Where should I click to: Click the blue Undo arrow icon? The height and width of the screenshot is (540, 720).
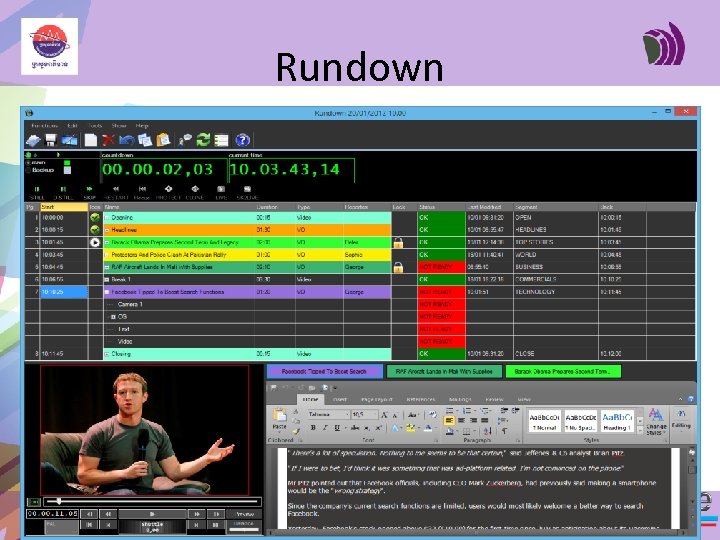[126, 140]
